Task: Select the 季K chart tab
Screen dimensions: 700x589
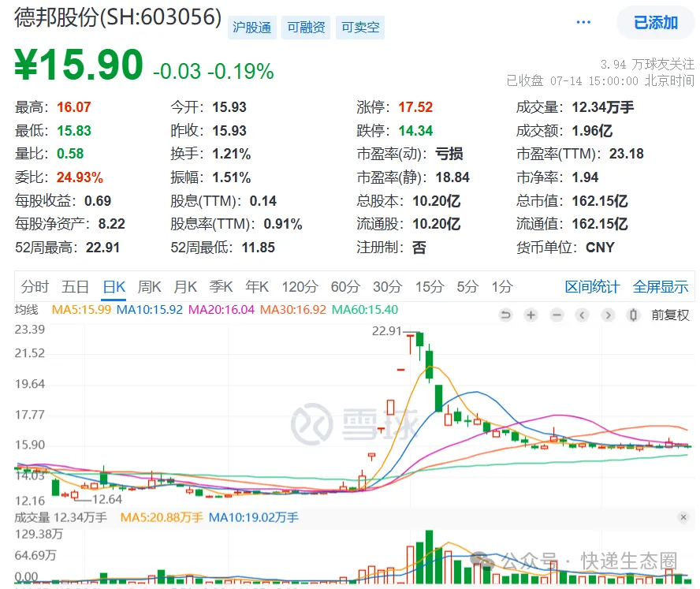Action: click(x=221, y=287)
